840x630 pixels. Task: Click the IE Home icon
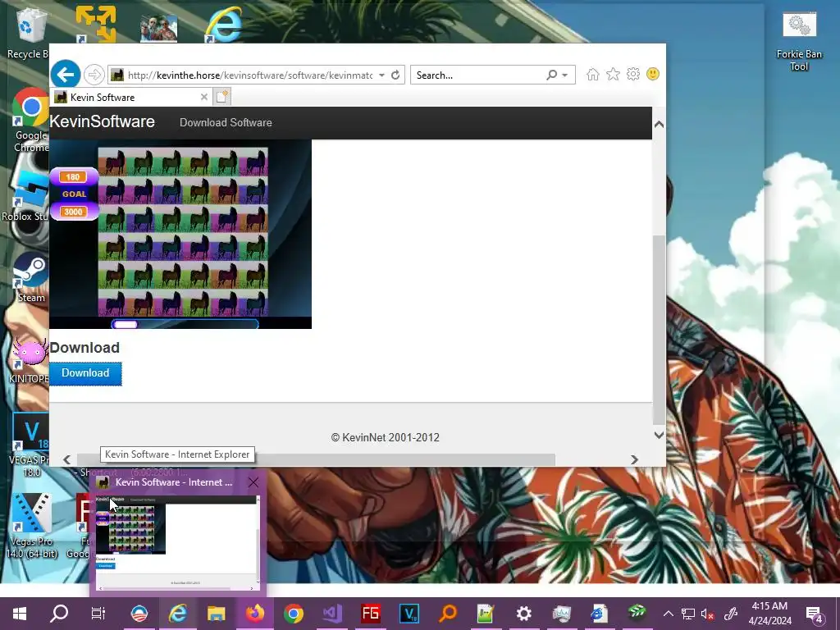(592, 75)
